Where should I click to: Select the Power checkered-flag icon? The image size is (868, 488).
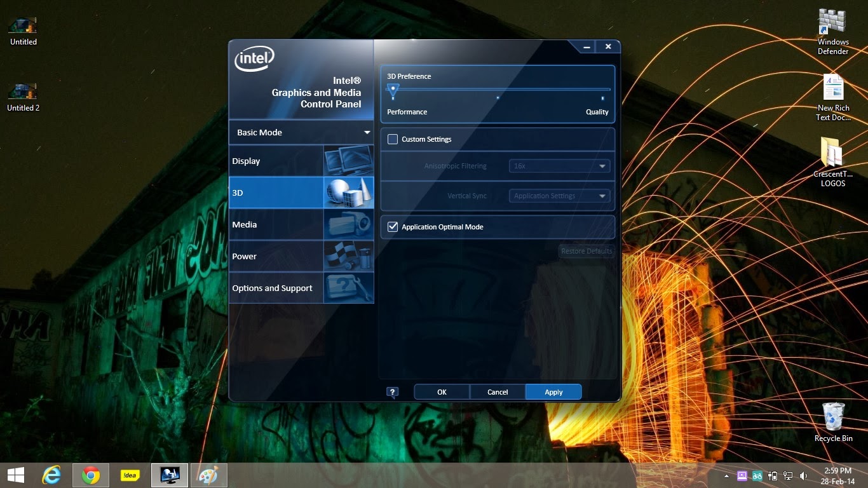point(348,255)
